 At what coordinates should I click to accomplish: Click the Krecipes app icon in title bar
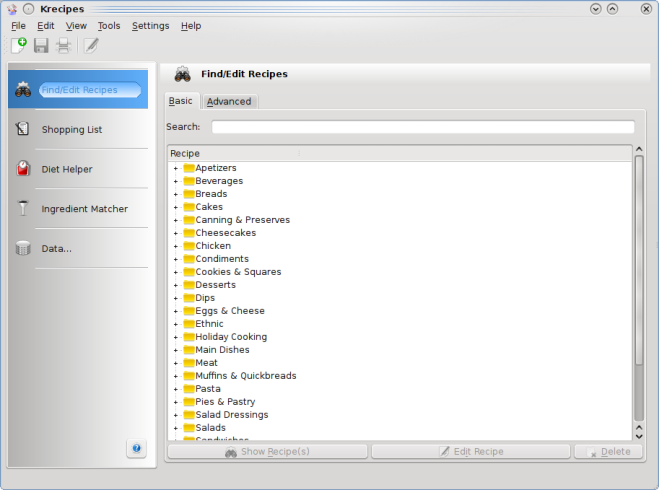[12, 9]
